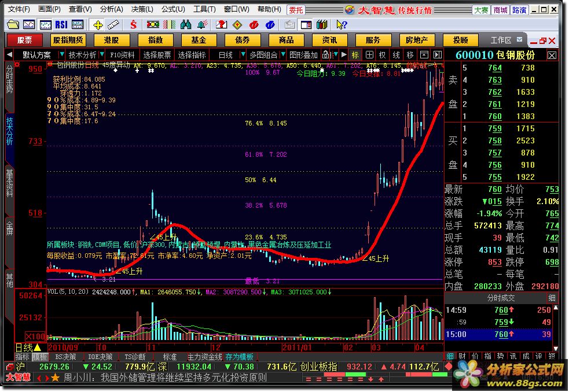Expand the 技术分析 dropdown arrow
Viewport: 569px width, 392px height.
[x=102, y=54]
